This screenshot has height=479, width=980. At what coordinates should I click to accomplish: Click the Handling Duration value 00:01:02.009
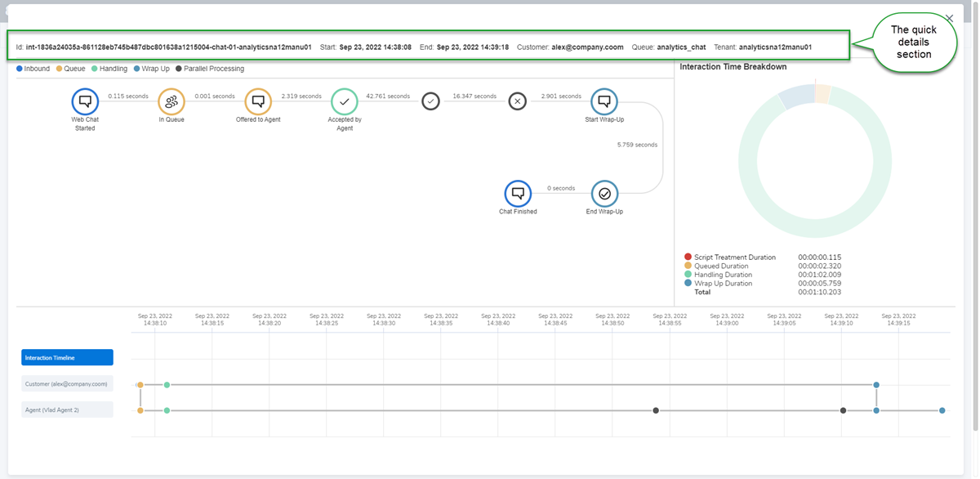click(819, 275)
